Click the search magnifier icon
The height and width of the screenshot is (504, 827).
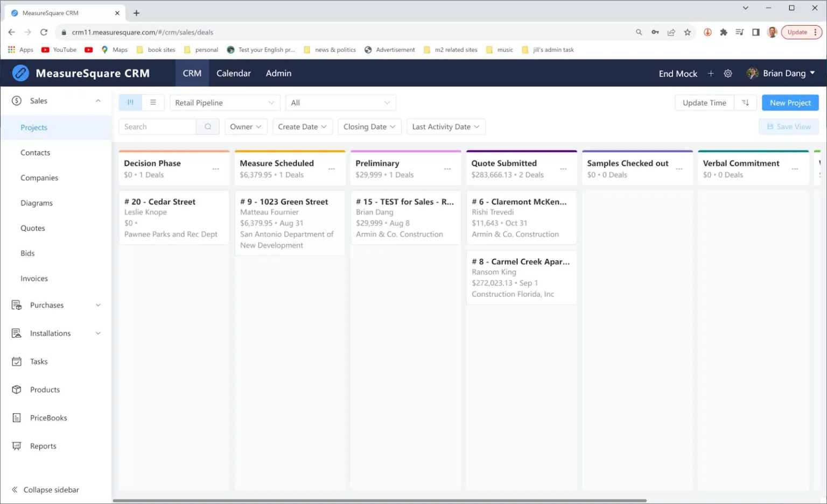[x=207, y=126]
